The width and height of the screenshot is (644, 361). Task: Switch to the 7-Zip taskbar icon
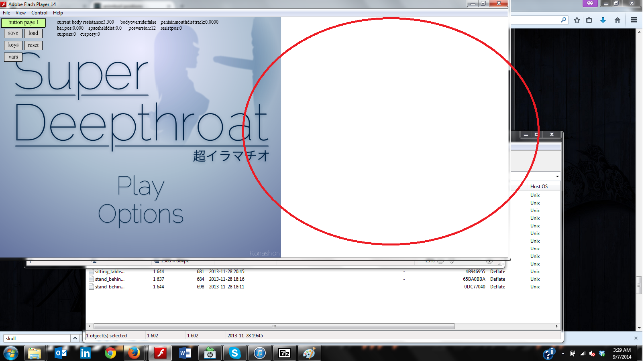coord(285,353)
